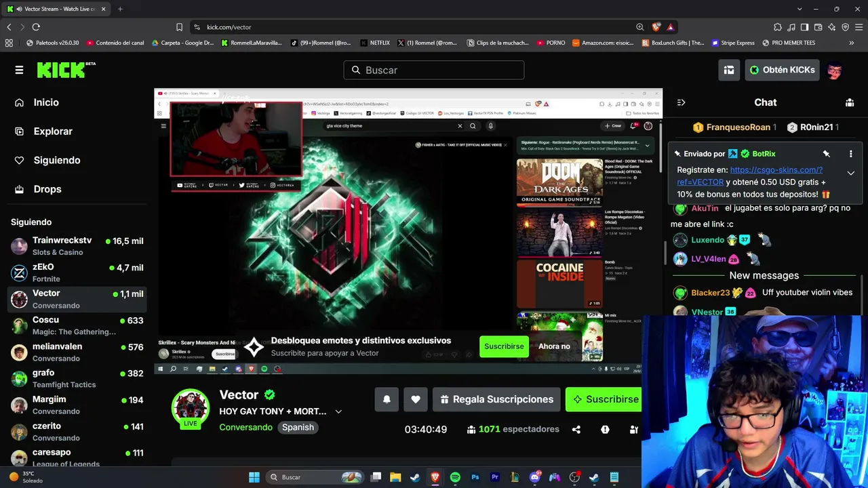868x488 pixels.
Task: Click the Spanish language tag
Action: (x=298, y=428)
